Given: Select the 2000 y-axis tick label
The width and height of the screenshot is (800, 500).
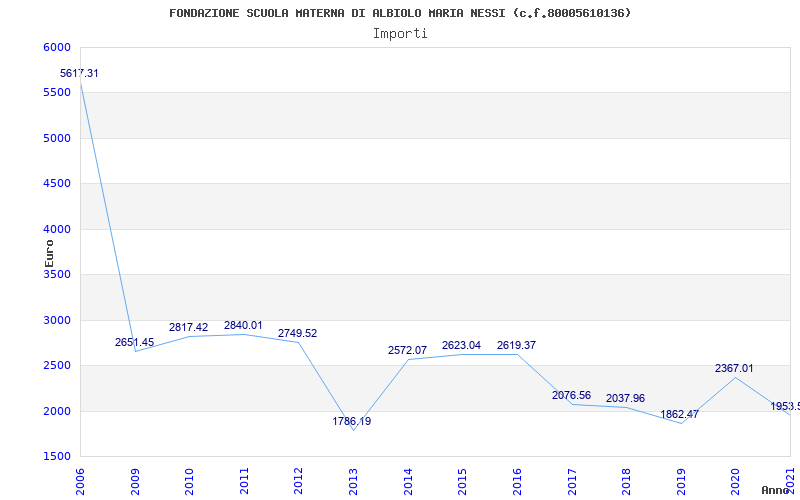Looking at the screenshot, I should pos(55,411).
